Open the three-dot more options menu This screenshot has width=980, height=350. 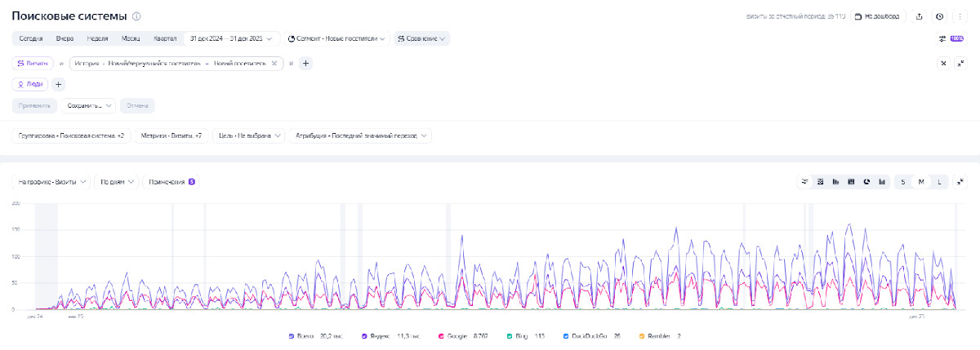click(x=960, y=16)
